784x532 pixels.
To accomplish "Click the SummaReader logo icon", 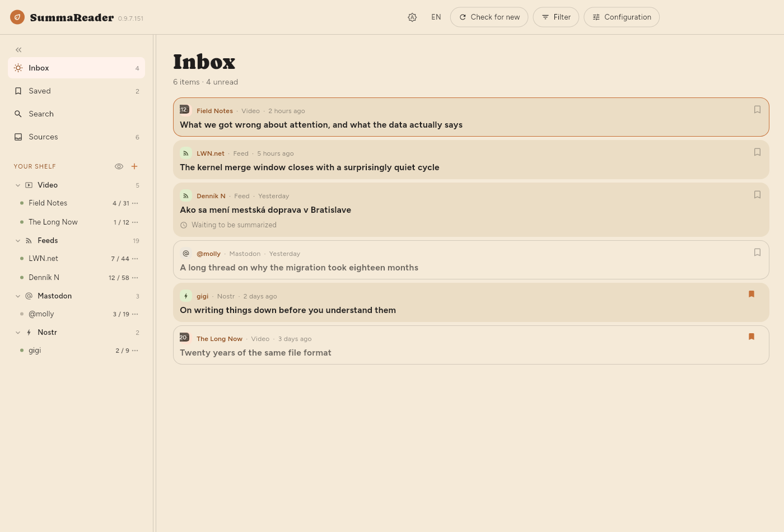I will pyautogui.click(x=17, y=17).
